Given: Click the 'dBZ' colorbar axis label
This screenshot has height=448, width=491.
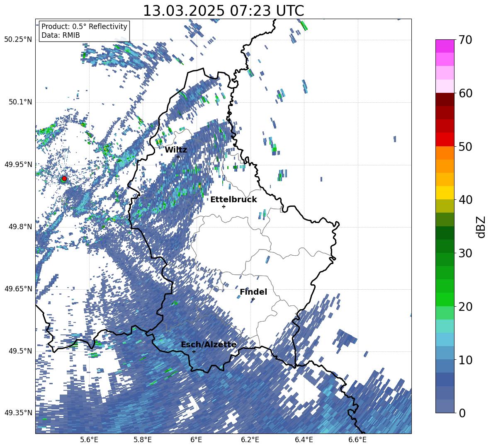Looking at the screenshot, I should coord(481,227).
